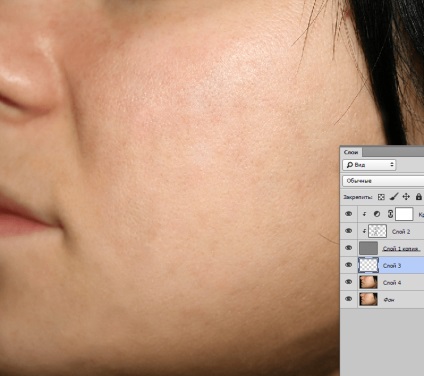Viewport: 424px width, 376px height.
Task: Open the Обычные blend mode dropdown
Action: 383,181
